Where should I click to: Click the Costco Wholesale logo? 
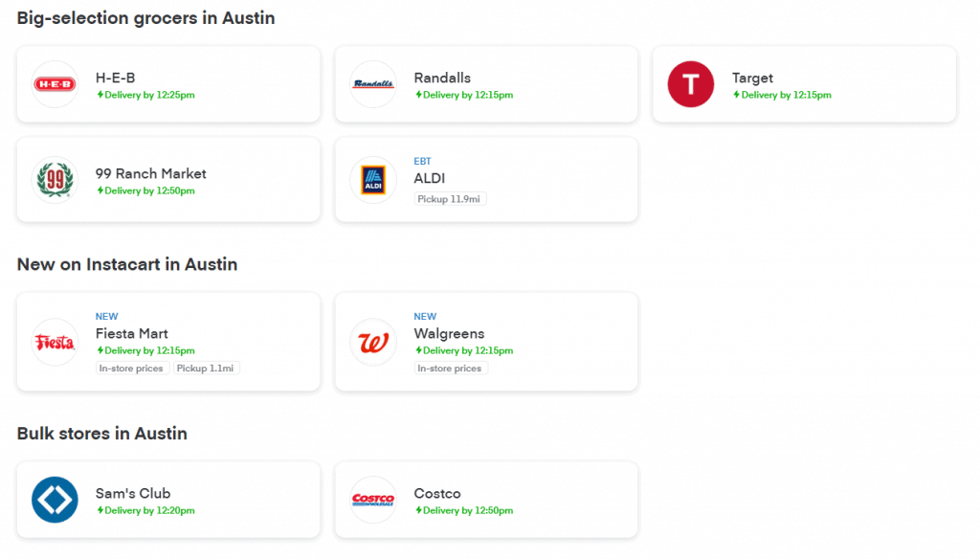tap(373, 500)
